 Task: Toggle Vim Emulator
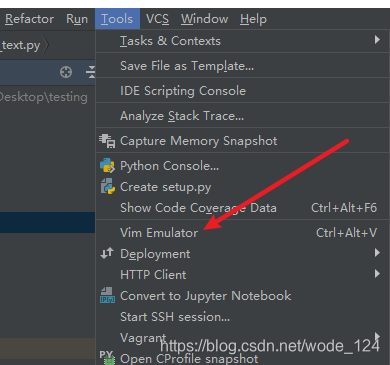[242, 232]
